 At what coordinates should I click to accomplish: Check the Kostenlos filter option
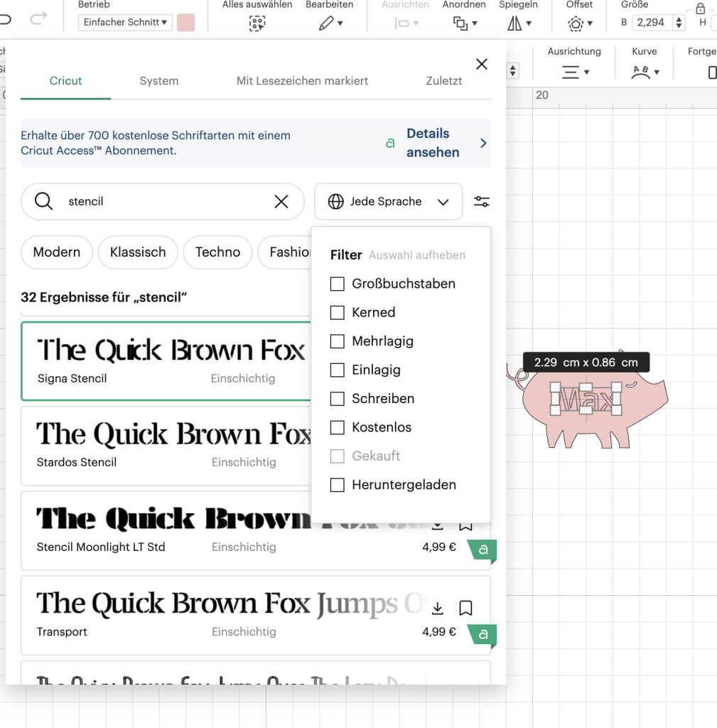point(337,428)
